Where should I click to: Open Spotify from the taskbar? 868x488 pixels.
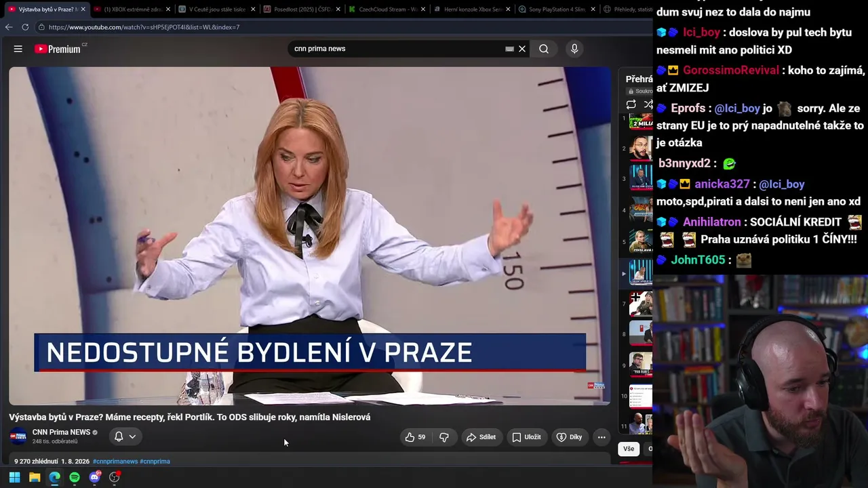click(x=75, y=477)
